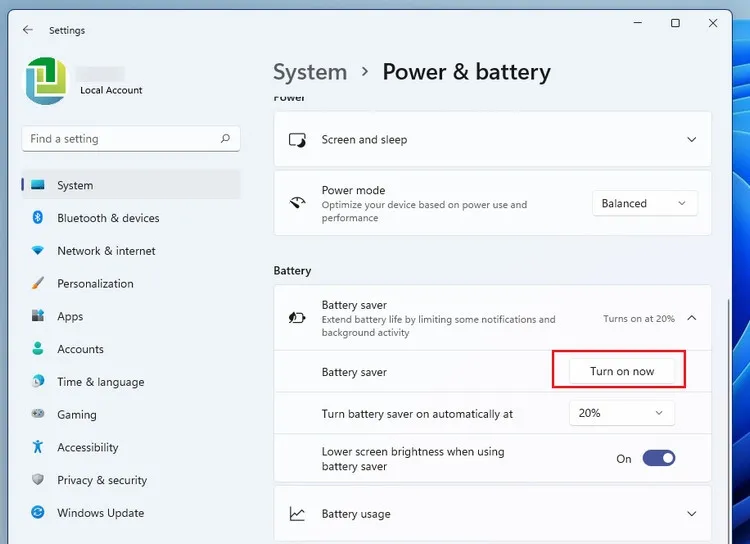750x544 pixels.
Task: Click the Gaming controller icon
Action: [38, 415]
